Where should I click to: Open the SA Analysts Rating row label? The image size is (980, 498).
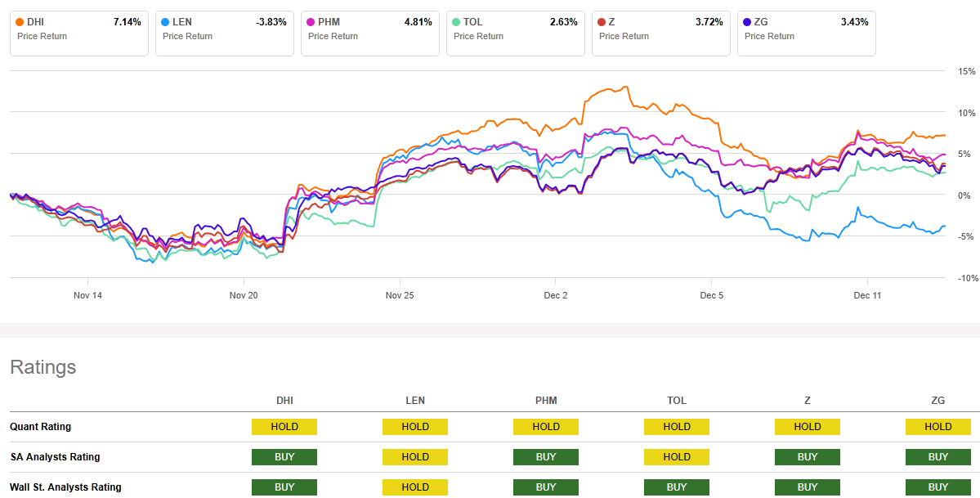pos(55,457)
